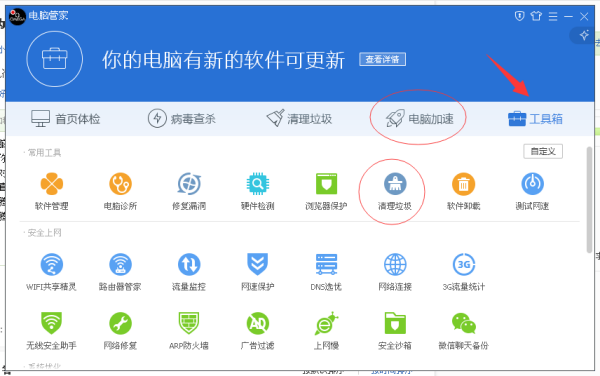Open 网络修复 tool
Image resolution: width=600 pixels, height=376 pixels.
coord(120,331)
